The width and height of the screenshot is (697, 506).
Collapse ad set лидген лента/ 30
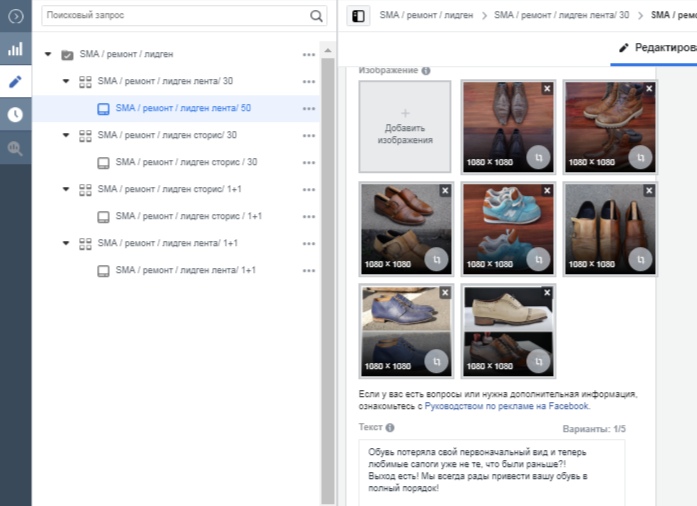pyautogui.click(x=66, y=81)
